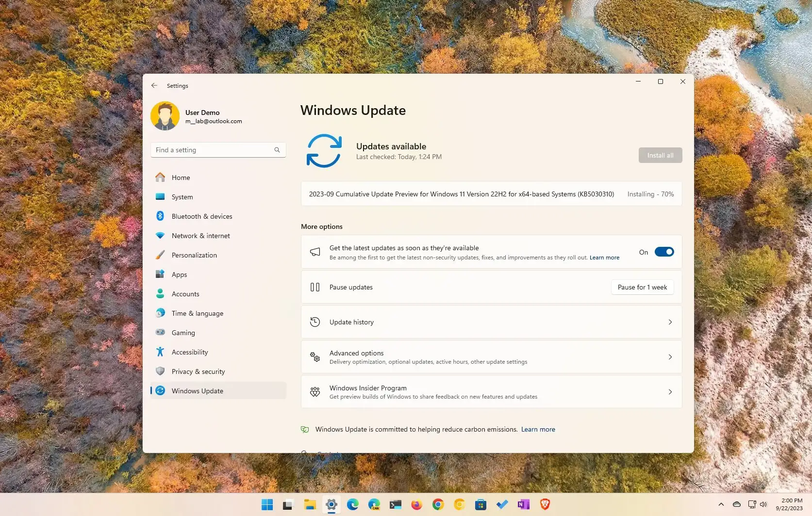Click the Install all button
This screenshot has height=516, width=812.
point(660,155)
